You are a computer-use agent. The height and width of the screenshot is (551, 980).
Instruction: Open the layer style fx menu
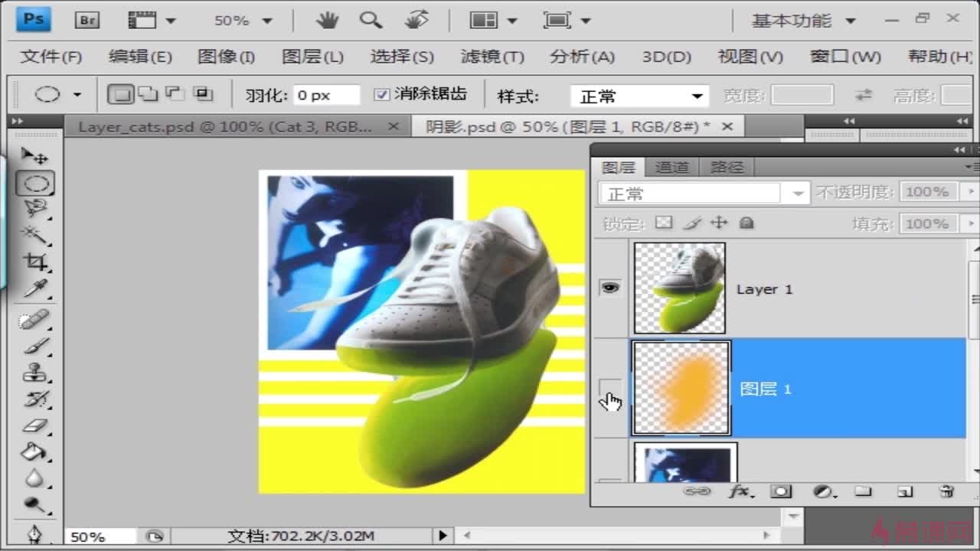[x=740, y=491]
